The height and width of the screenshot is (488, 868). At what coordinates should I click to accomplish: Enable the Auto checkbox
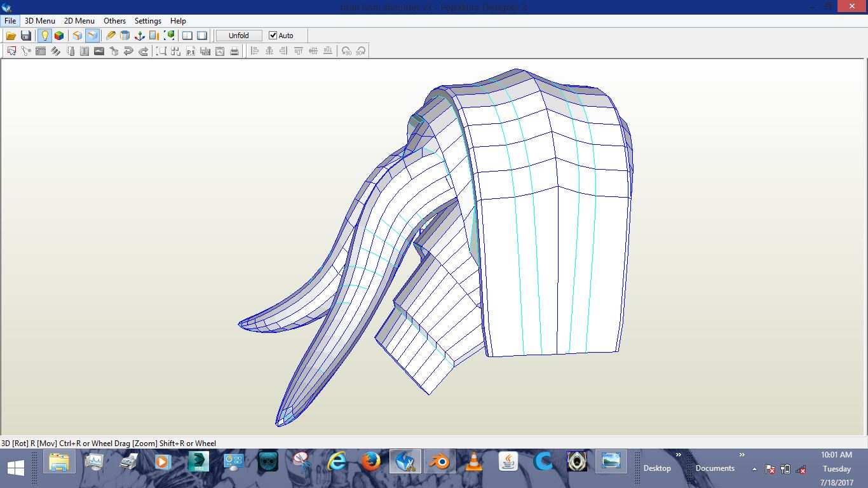coord(273,36)
